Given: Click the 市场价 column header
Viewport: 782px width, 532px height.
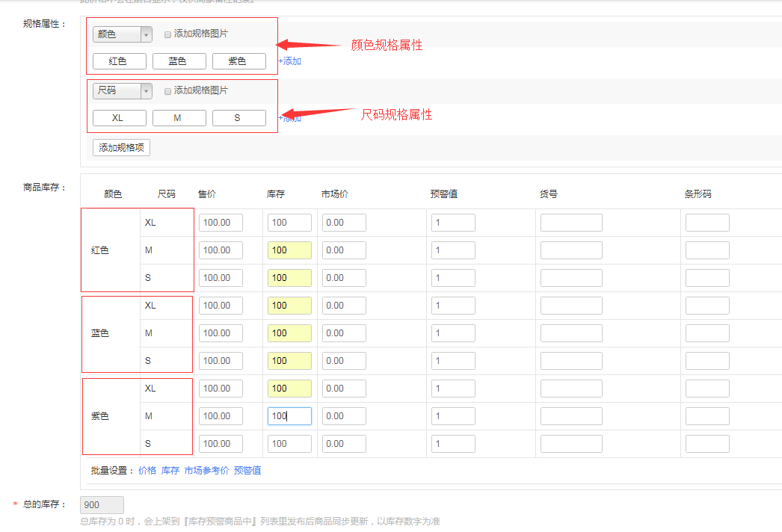Looking at the screenshot, I should tap(335, 194).
